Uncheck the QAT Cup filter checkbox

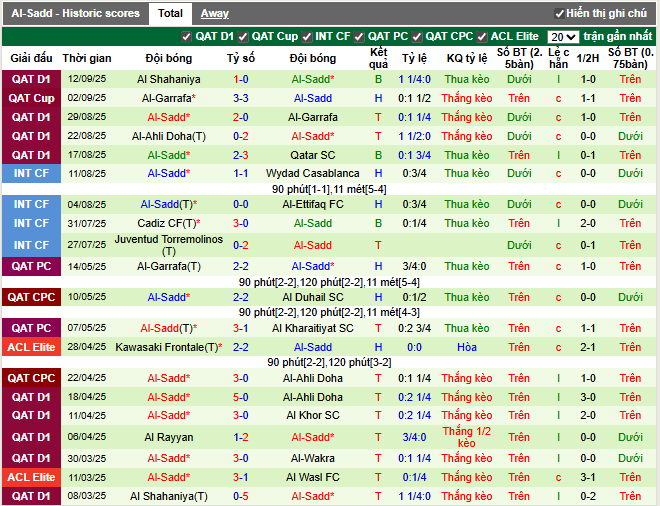(243, 37)
